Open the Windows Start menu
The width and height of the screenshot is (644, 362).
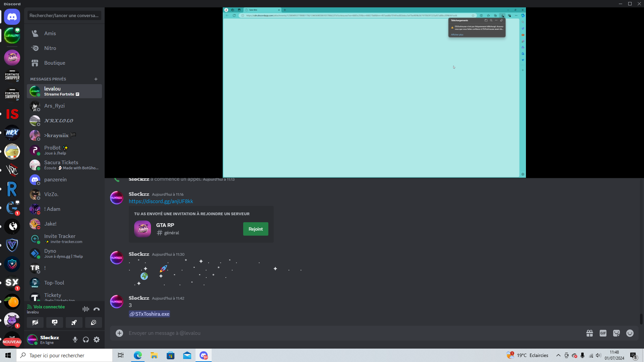(x=8, y=355)
